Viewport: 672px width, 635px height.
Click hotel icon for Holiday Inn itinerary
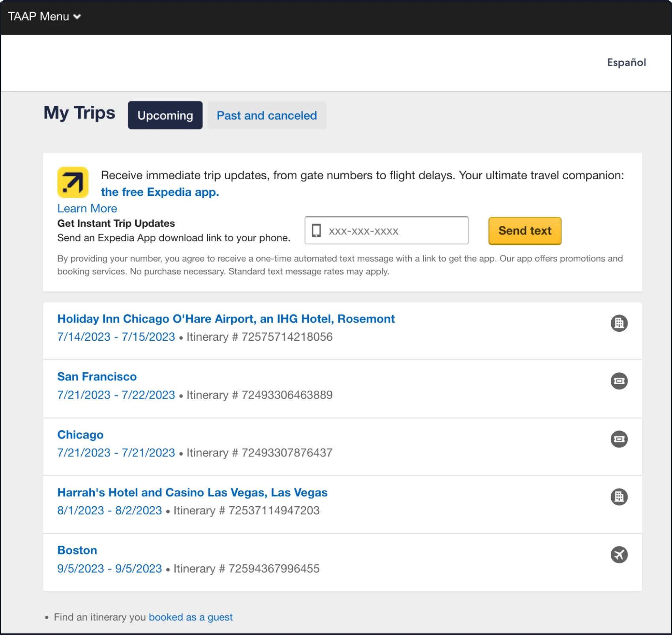pyautogui.click(x=619, y=323)
